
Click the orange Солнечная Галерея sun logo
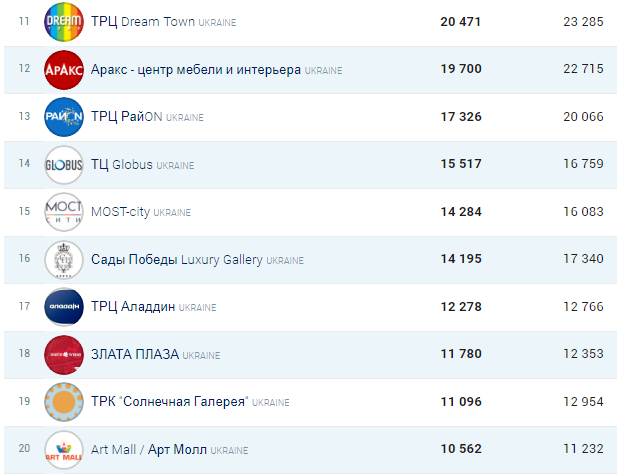[63, 403]
